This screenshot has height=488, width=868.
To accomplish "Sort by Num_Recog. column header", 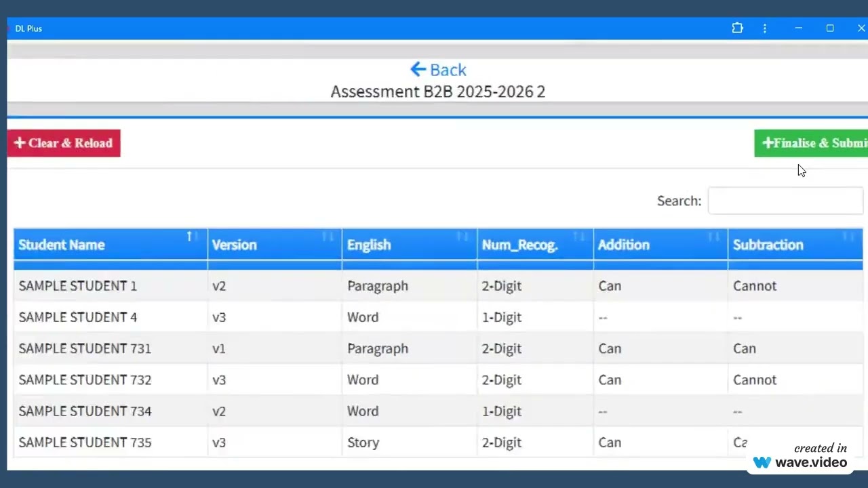I will tap(535, 245).
